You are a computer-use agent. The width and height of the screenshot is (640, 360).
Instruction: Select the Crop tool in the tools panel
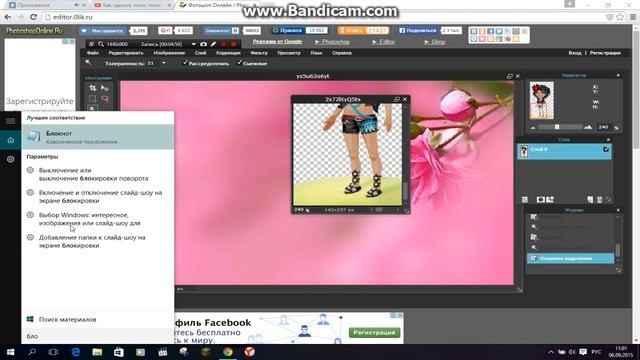[x=93, y=88]
